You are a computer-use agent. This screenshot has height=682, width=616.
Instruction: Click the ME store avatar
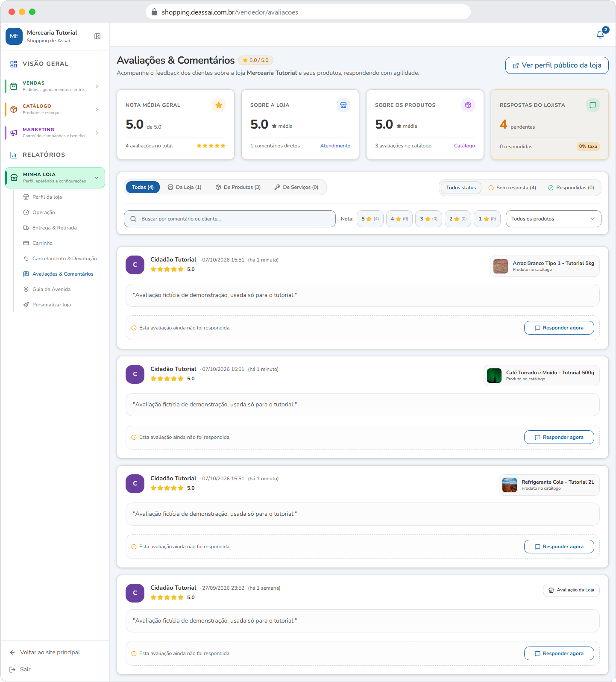point(14,36)
